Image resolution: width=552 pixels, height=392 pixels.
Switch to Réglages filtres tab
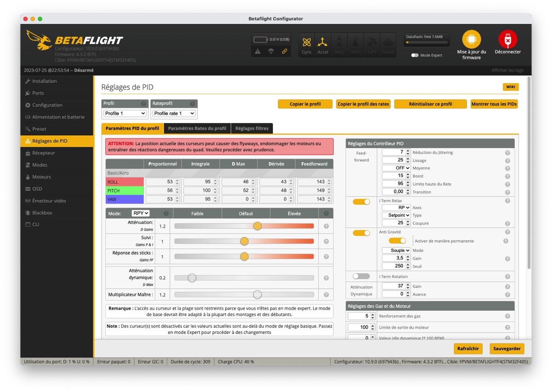point(252,128)
